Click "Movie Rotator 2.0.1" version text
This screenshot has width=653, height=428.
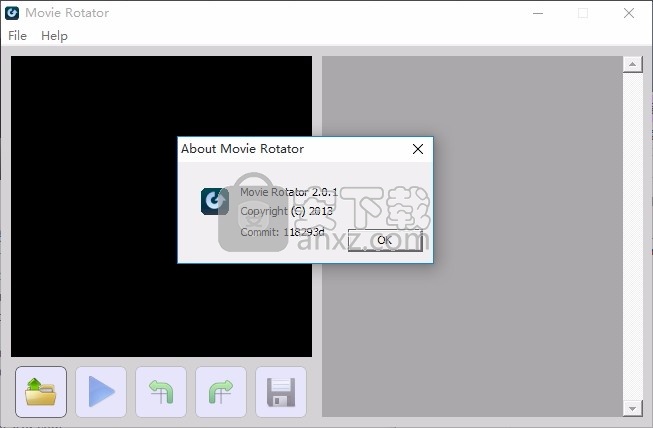coord(289,192)
